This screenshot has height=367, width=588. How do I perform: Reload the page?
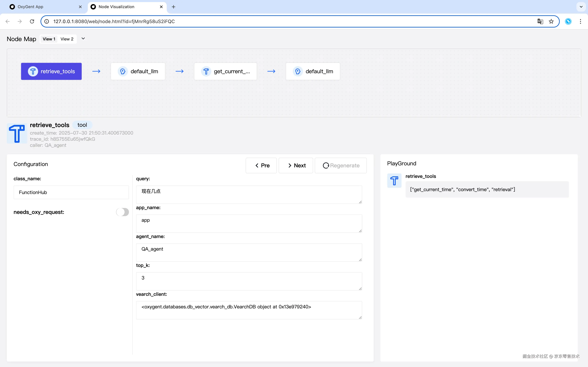pos(32,21)
